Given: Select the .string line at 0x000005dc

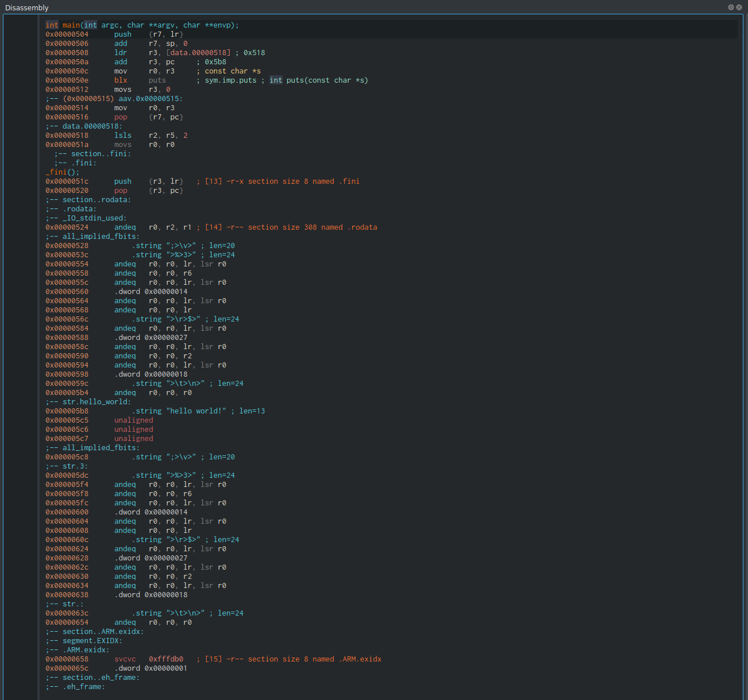Looking at the screenshot, I should [x=140, y=475].
